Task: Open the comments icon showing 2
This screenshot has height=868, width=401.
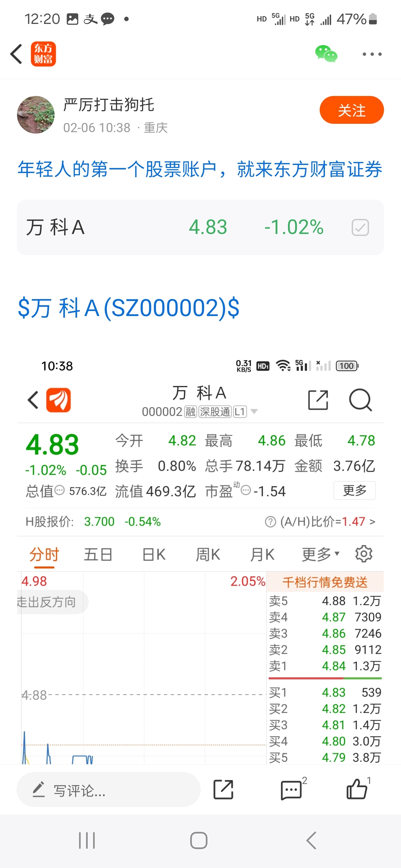Action: coord(291,790)
